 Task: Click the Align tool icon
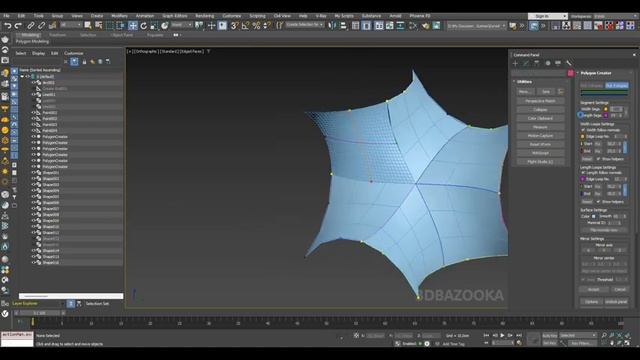coord(343,25)
